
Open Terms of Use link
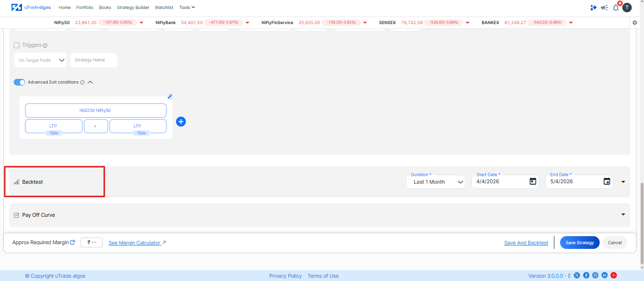tap(323, 276)
